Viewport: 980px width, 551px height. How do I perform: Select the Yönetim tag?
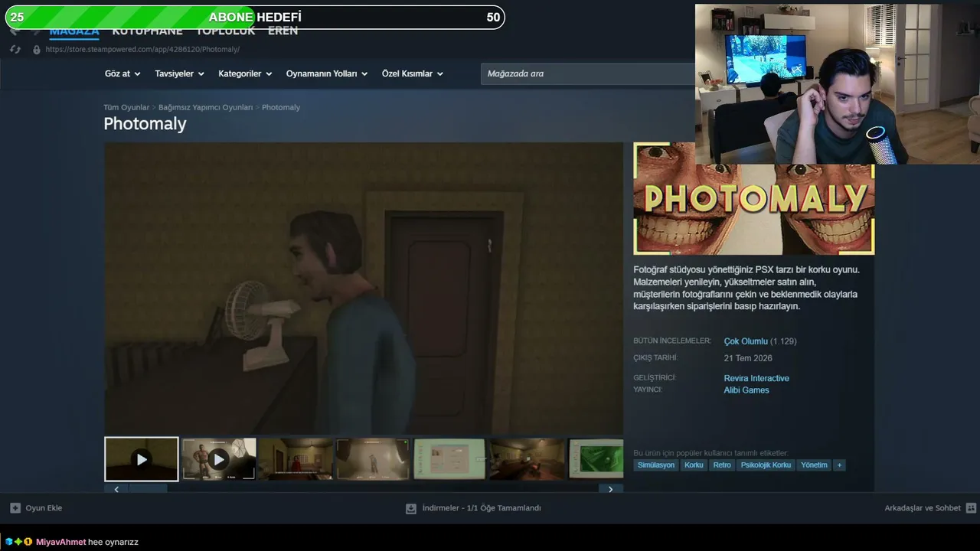pyautogui.click(x=814, y=465)
